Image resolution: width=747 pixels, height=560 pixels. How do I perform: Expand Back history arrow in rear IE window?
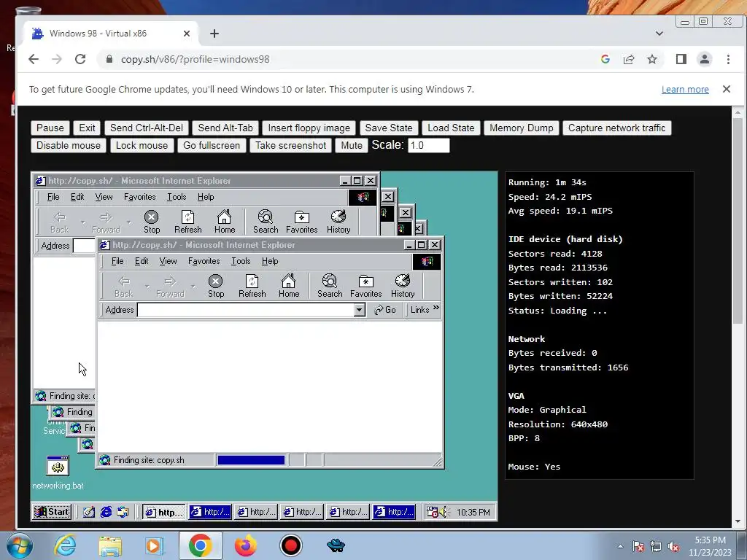(x=83, y=222)
